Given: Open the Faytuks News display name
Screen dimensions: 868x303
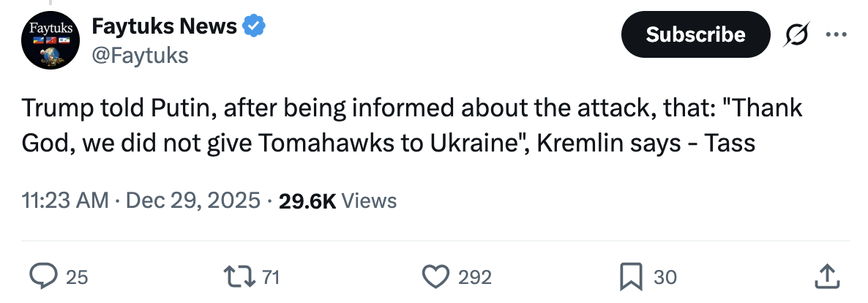Looking at the screenshot, I should point(164,27).
